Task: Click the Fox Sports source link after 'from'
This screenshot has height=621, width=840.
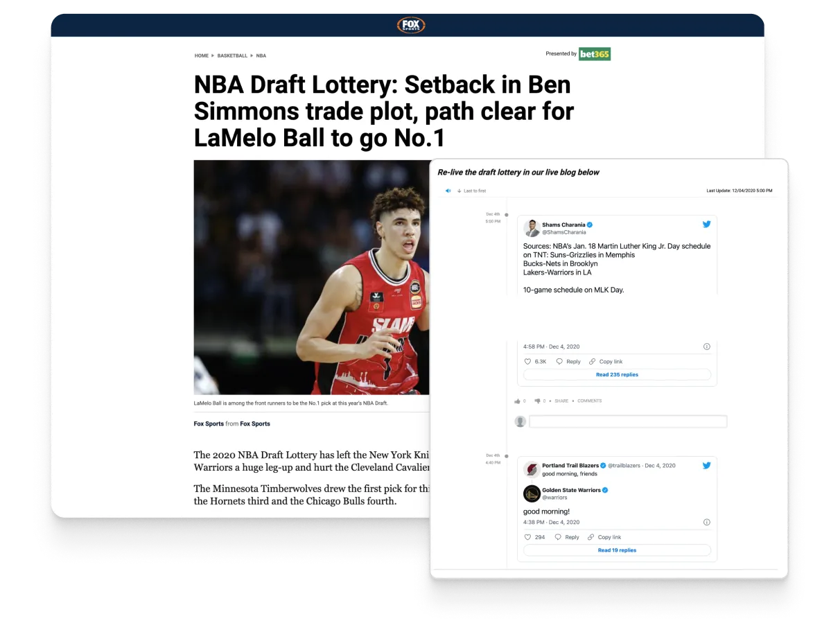Action: tap(255, 423)
